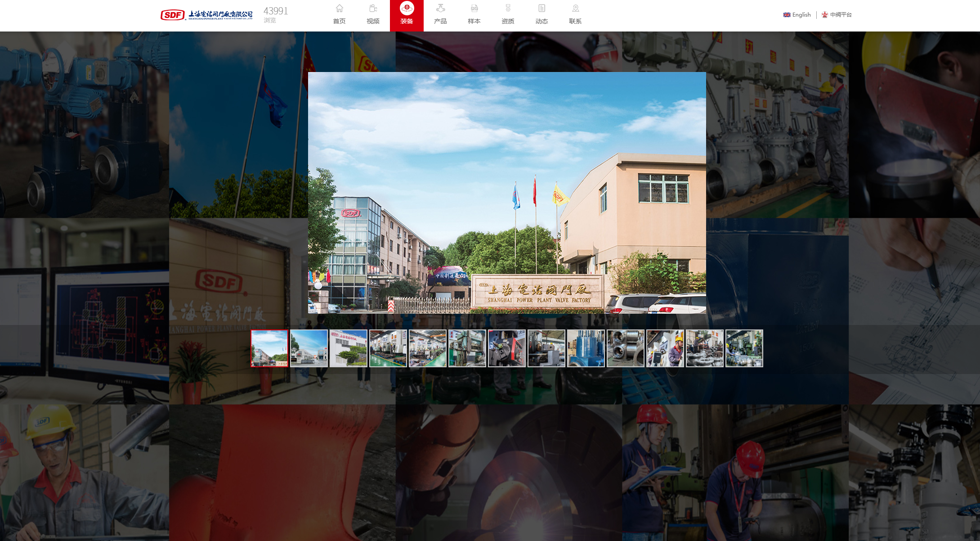Show the yellow helmet worker with pendant thumbnail
Screen dimensions: 980x541
pos(665,348)
